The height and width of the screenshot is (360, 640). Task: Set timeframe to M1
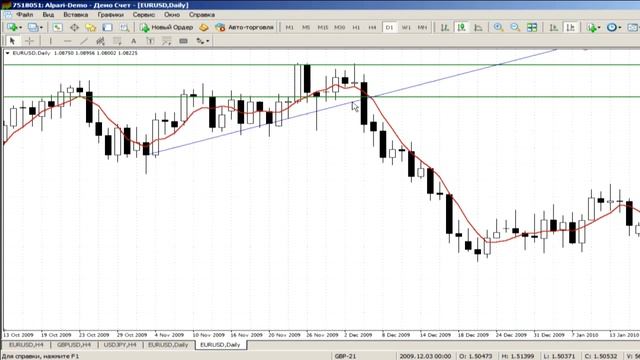[289, 27]
